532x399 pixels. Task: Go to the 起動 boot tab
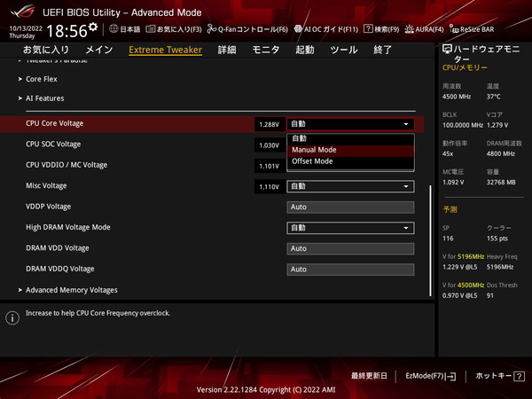[304, 51]
